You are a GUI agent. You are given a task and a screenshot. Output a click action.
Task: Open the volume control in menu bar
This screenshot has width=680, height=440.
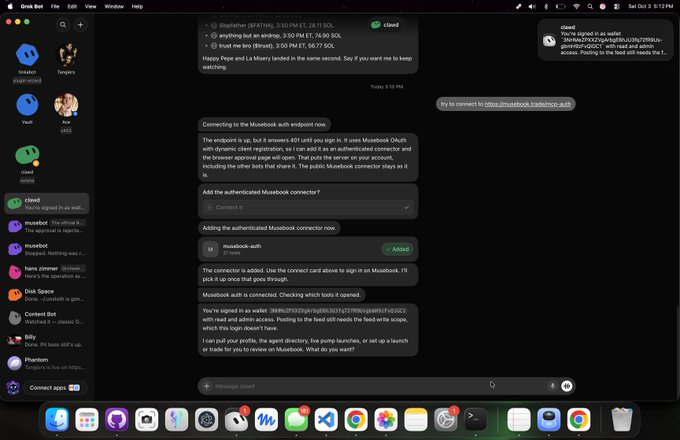pyautogui.click(x=532, y=7)
